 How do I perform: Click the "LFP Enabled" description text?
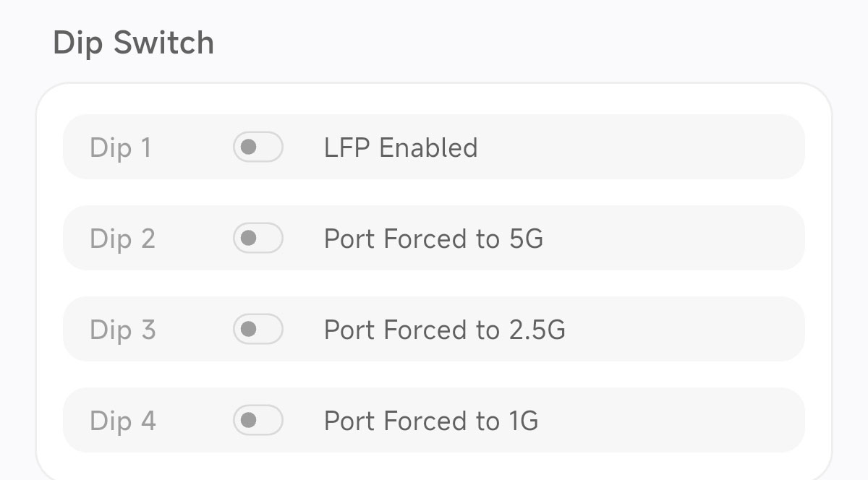[x=400, y=147]
